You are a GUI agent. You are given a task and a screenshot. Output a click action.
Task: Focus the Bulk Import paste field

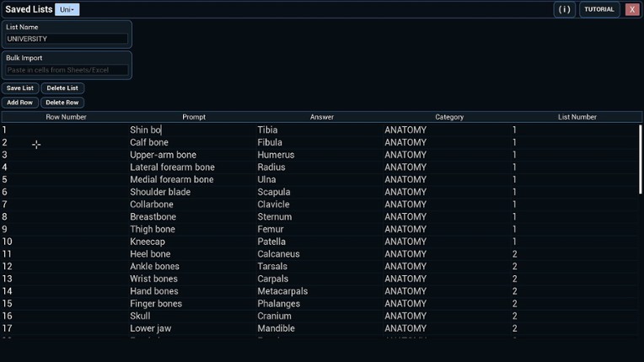[67, 70]
